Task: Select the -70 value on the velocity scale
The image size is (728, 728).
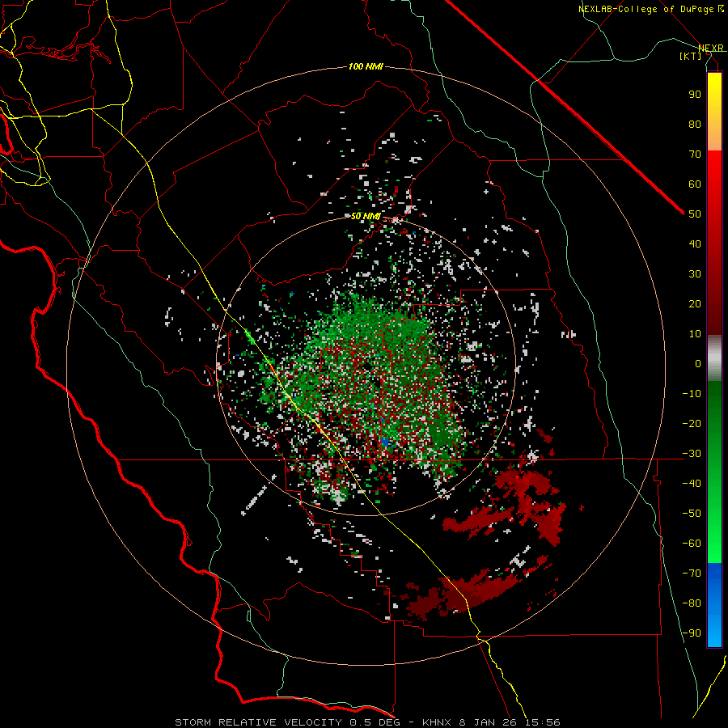Action: point(692,573)
